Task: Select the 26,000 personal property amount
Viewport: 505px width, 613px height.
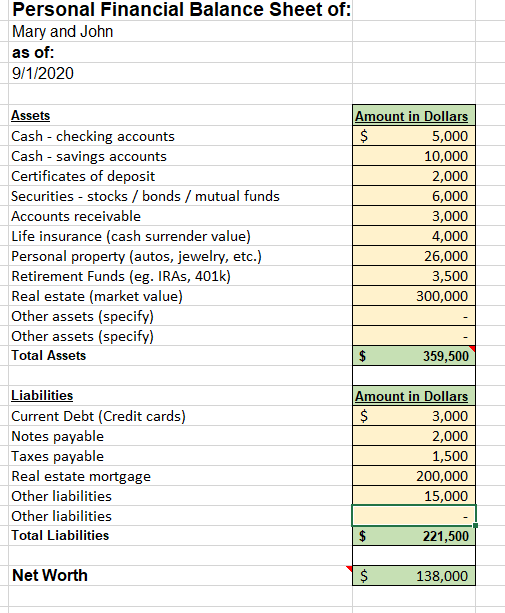Action: click(414, 256)
